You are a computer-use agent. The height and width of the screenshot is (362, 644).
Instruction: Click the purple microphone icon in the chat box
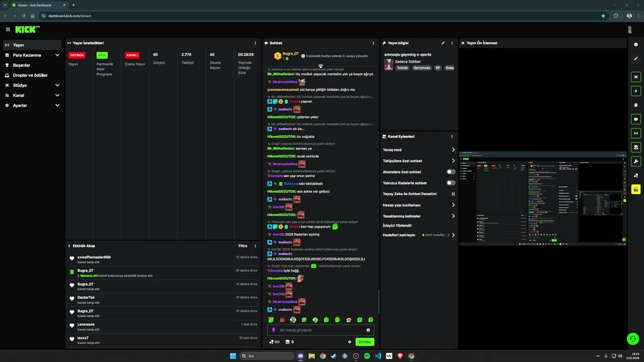coord(274,330)
